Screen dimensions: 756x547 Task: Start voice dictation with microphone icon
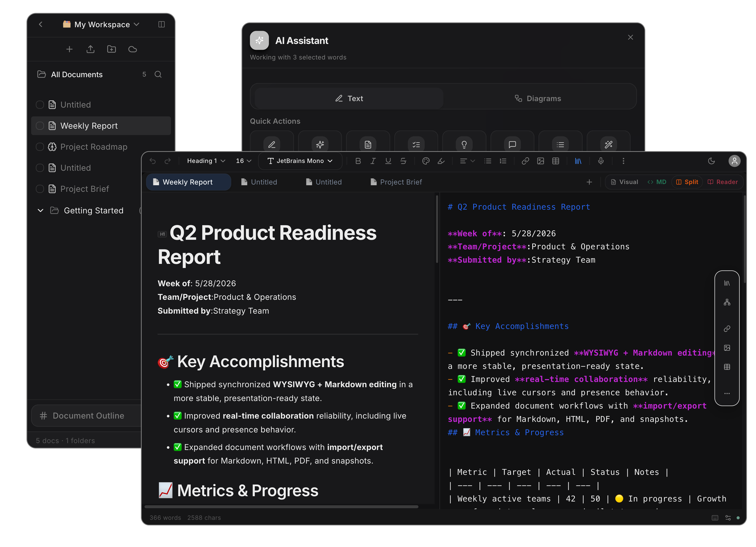tap(601, 161)
